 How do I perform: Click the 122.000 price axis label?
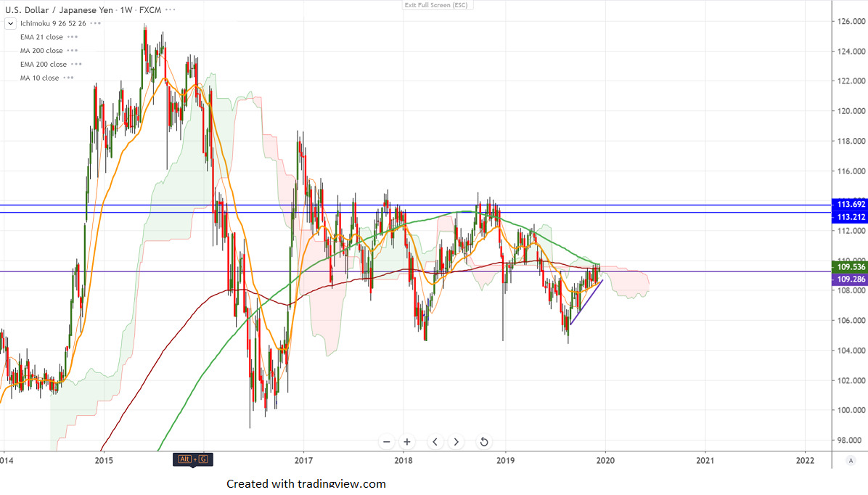851,81
